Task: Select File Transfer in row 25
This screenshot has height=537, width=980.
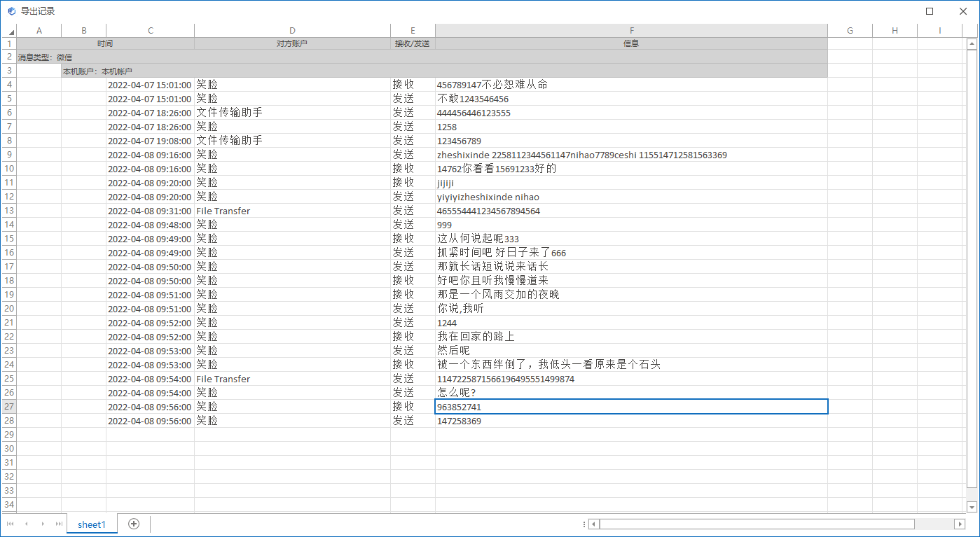Action: click(x=293, y=379)
